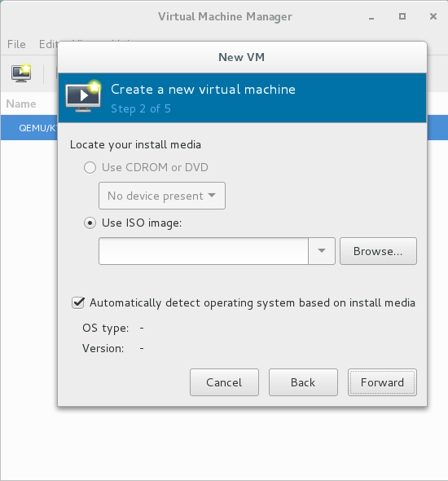Select the QEMU/KVM connection row
448x481 pixels.
point(29,128)
